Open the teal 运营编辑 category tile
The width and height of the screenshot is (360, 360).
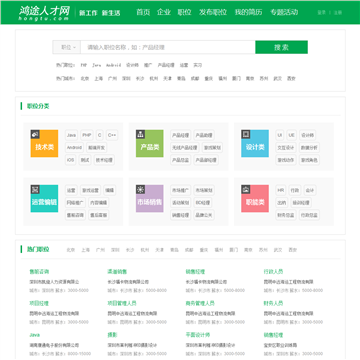44,199
